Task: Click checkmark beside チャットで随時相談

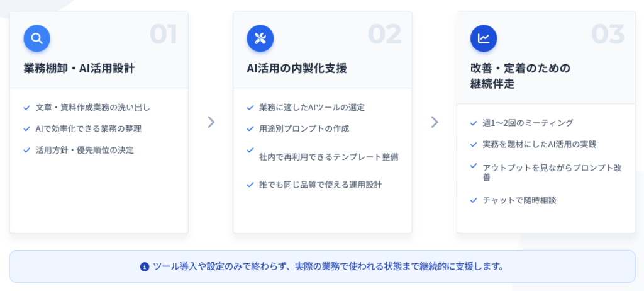Action: pyautogui.click(x=474, y=200)
